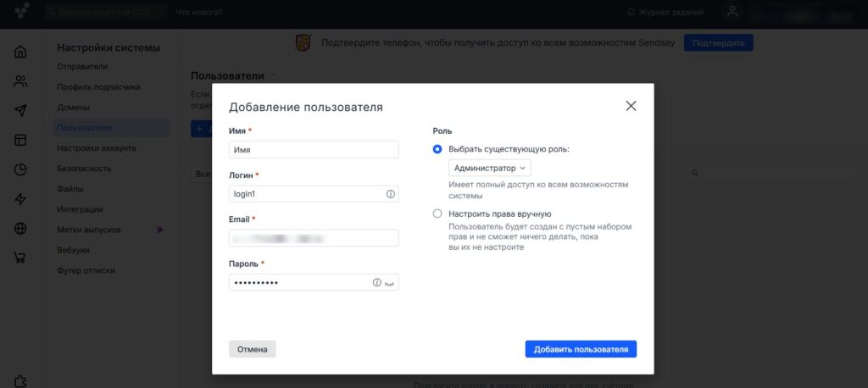Click sparkle icon next to Метки выпусков
Image resolution: width=868 pixels, height=388 pixels.
(159, 230)
